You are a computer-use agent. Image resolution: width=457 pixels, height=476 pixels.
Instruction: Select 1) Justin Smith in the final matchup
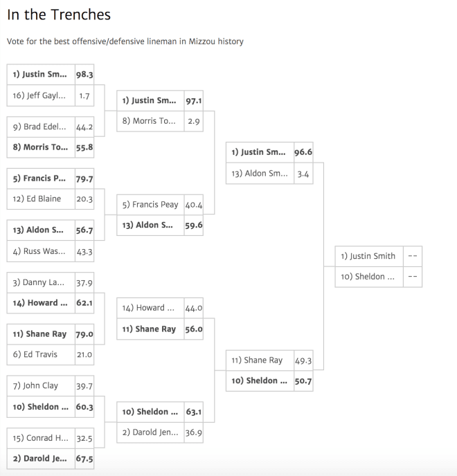point(378,256)
